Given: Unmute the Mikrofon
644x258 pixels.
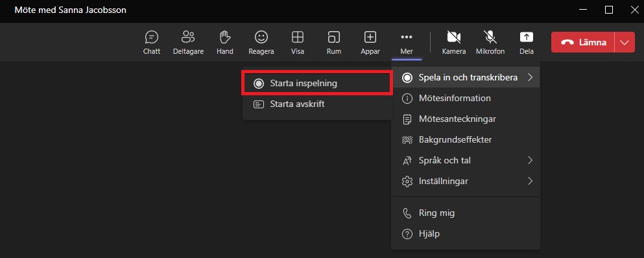Looking at the screenshot, I should (490, 43).
